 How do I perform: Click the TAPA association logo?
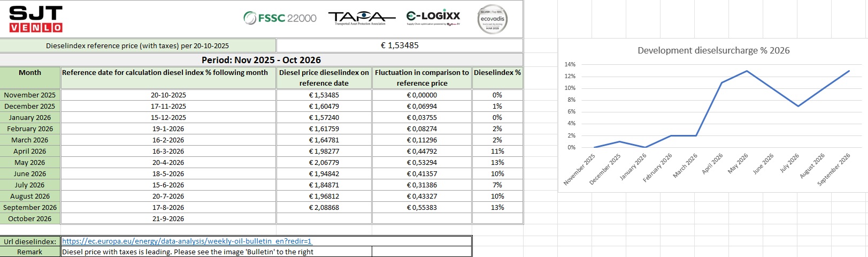[362, 18]
